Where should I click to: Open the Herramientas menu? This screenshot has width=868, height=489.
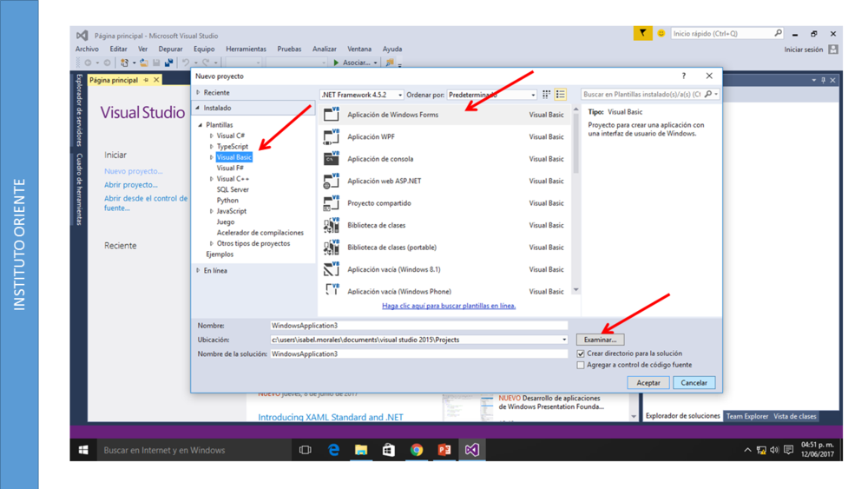[246, 50]
